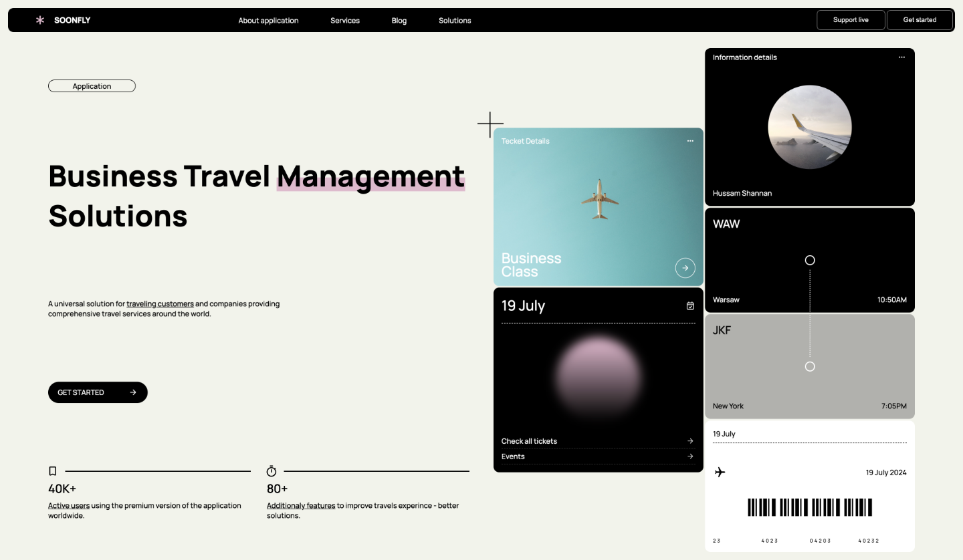
Task: Click the JFK airport code
Action: coord(722,330)
